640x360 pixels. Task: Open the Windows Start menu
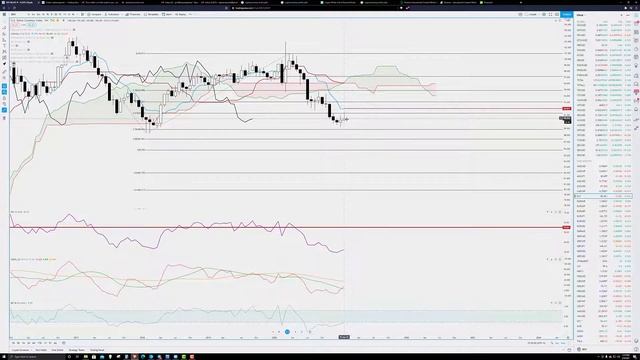(4, 357)
